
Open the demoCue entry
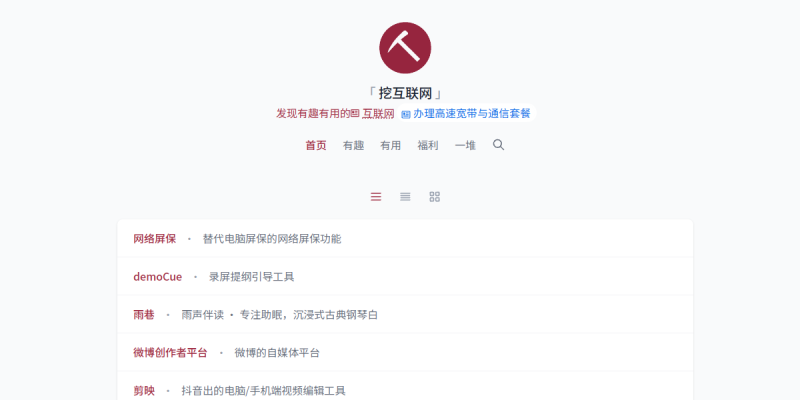(158, 277)
